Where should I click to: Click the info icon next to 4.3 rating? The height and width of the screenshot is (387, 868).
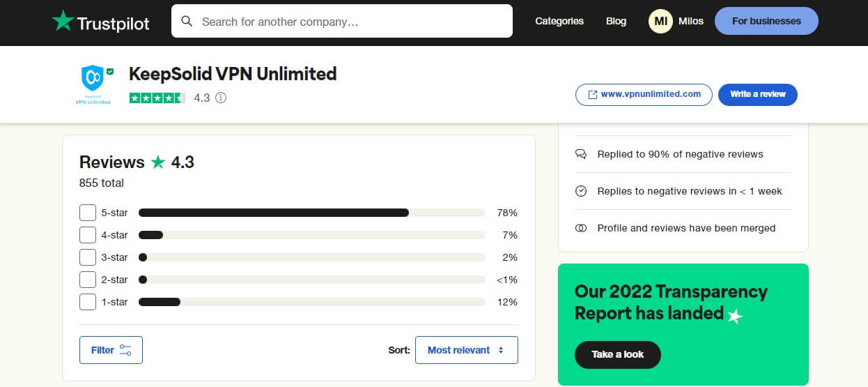(221, 98)
